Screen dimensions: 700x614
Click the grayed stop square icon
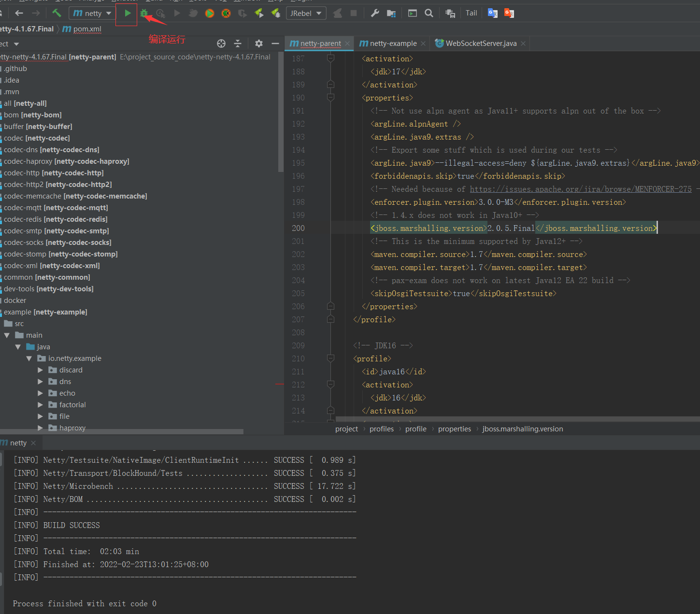[x=354, y=13]
